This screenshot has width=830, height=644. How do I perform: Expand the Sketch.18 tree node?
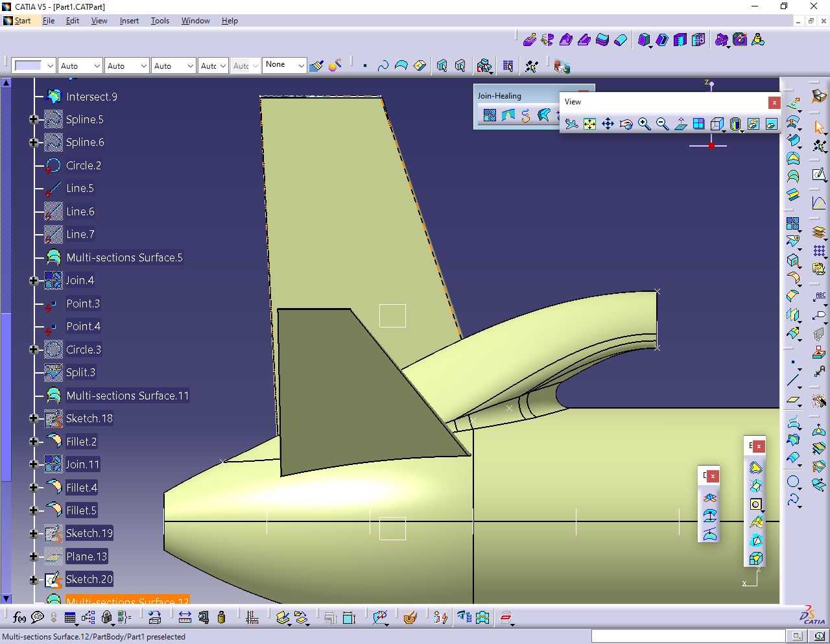tap(34, 419)
